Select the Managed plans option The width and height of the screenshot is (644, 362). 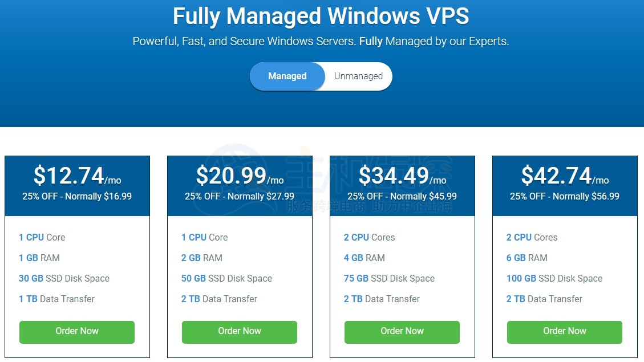tap(287, 76)
